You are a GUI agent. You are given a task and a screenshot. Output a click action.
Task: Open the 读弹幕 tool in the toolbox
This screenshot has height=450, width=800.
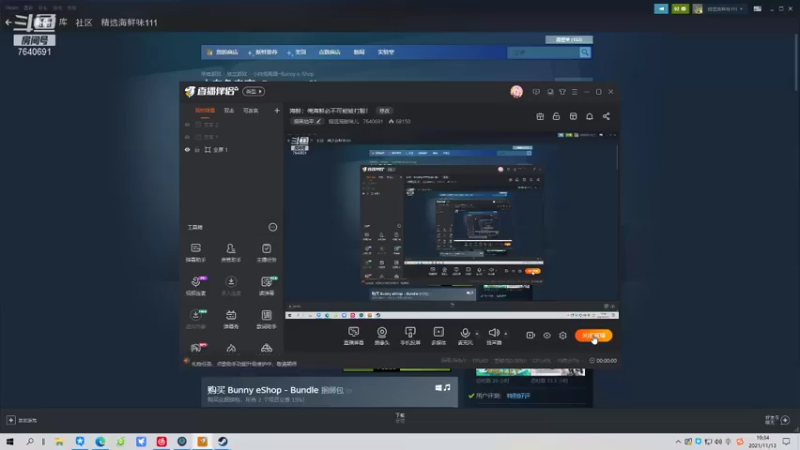pyautogui.click(x=266, y=286)
